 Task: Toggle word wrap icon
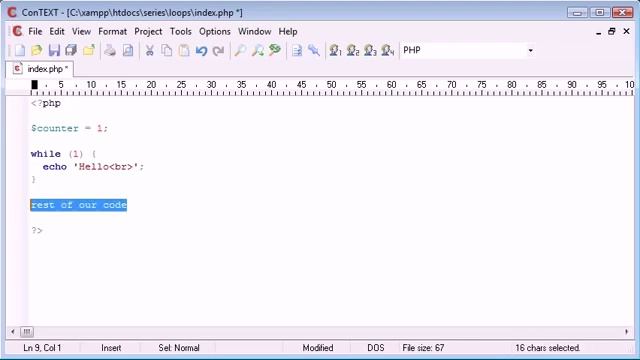coord(297,51)
